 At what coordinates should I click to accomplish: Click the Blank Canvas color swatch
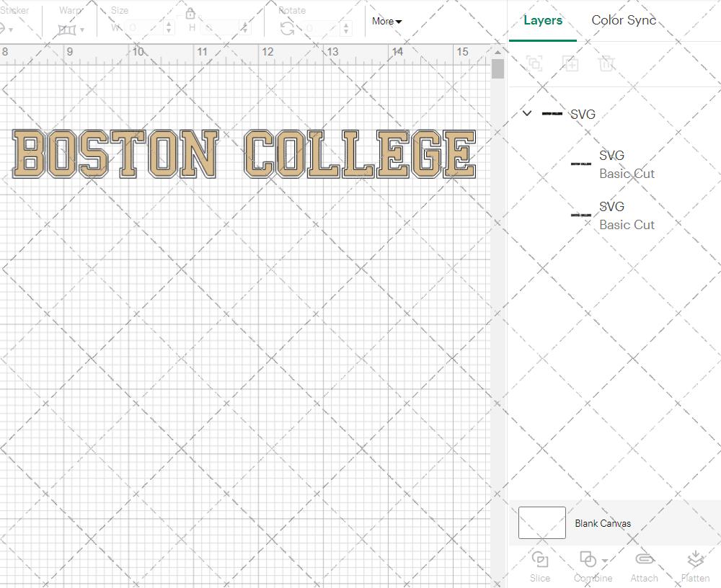[541, 523]
